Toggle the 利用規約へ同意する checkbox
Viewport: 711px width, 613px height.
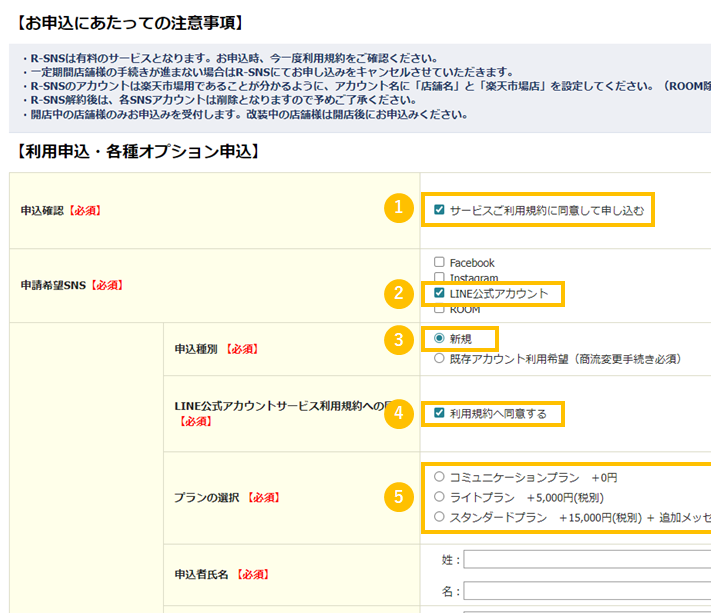[x=439, y=413]
